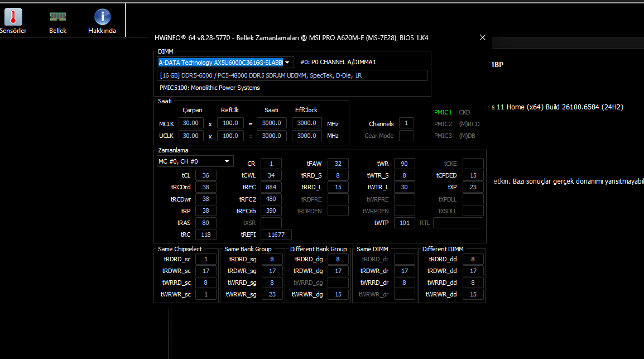Click the tRDRD_sg value 8
This screenshot has width=644, height=359.
click(272, 259)
